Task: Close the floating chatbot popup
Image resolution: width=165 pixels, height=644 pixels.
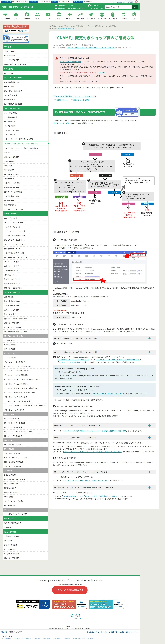Action: (138, 108)
